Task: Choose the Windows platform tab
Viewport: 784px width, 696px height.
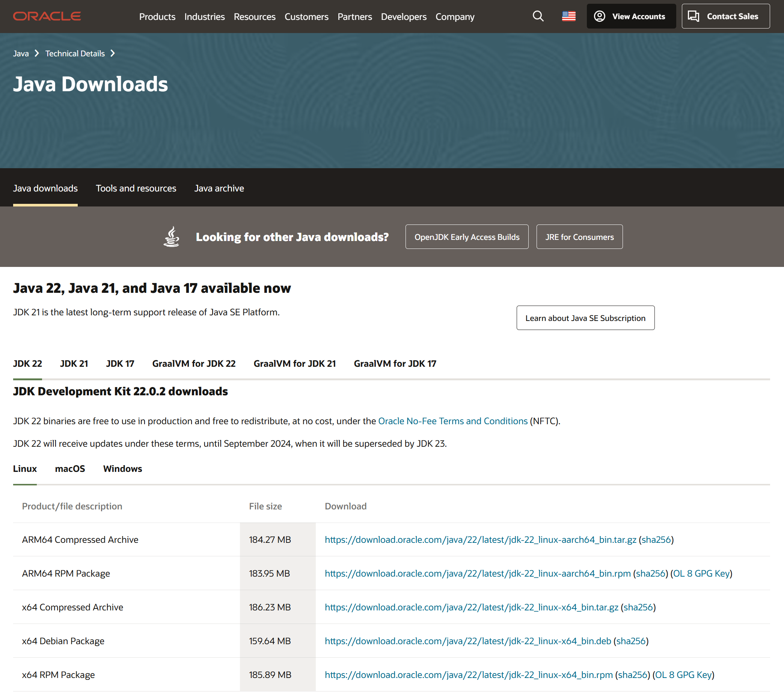Action: (x=122, y=468)
